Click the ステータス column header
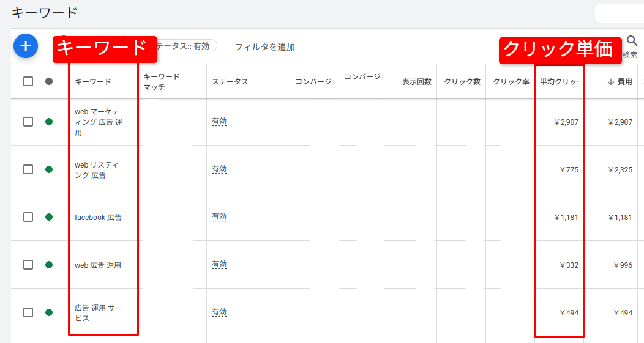The image size is (644, 343). click(x=230, y=82)
